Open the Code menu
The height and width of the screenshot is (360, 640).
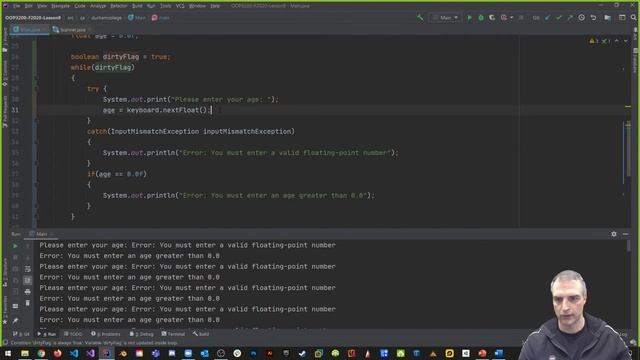click(x=80, y=6)
